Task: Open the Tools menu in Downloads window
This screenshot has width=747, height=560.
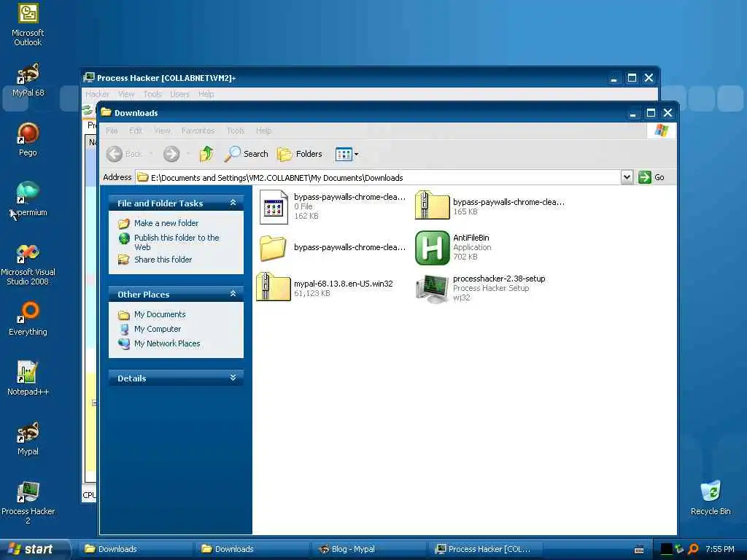Action: coord(236,131)
